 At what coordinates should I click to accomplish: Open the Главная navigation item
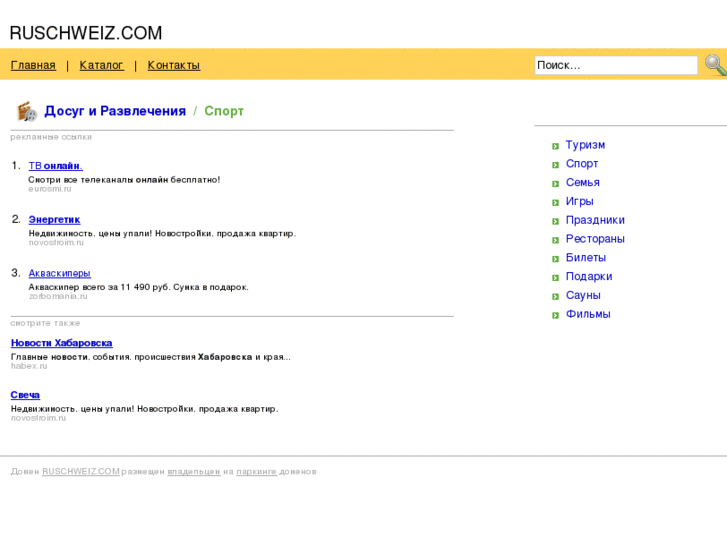pyautogui.click(x=33, y=65)
